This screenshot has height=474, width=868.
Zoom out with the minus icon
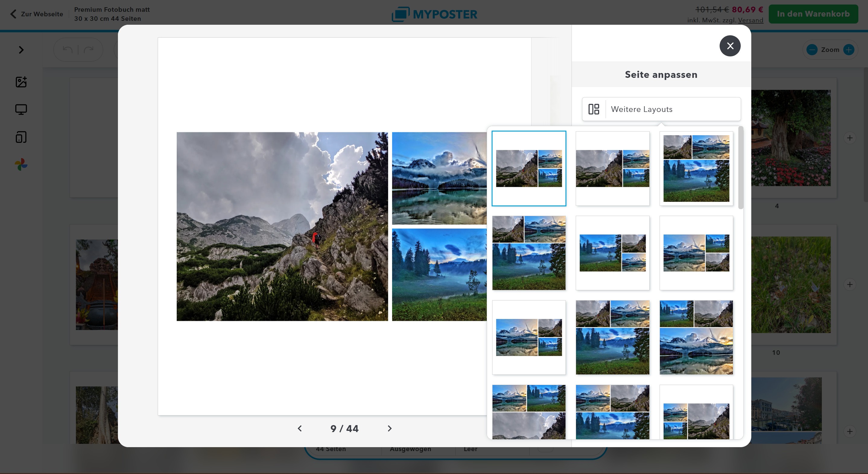pos(812,50)
